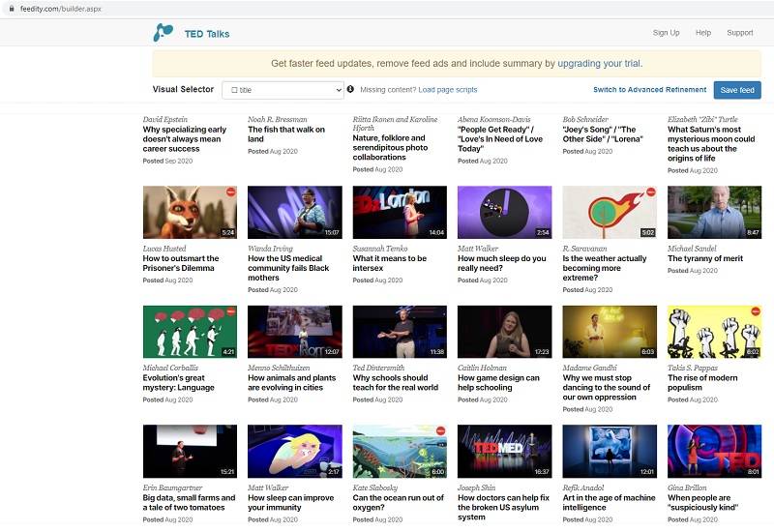Click red badge on weather extreme thumbnail
The height and width of the screenshot is (532, 774).
point(649,192)
